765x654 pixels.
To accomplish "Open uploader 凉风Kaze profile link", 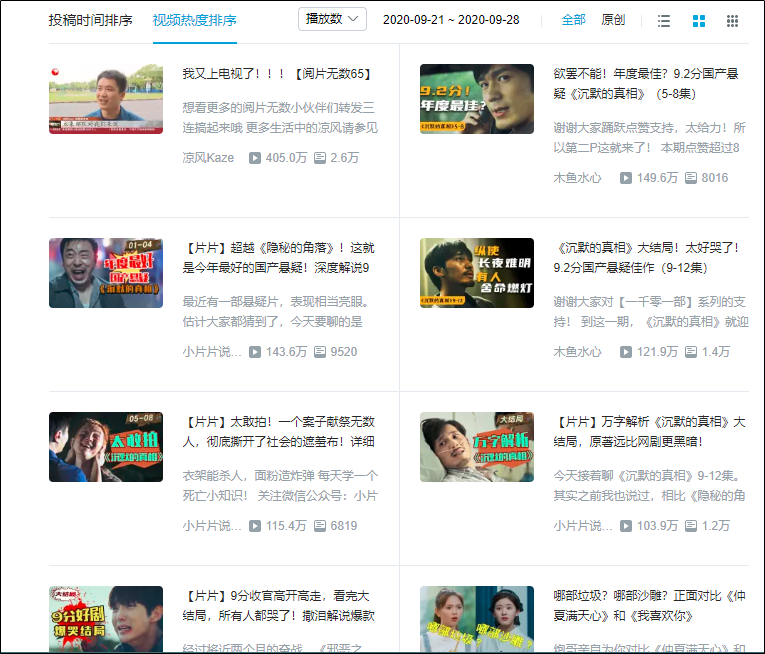I will pyautogui.click(x=208, y=158).
